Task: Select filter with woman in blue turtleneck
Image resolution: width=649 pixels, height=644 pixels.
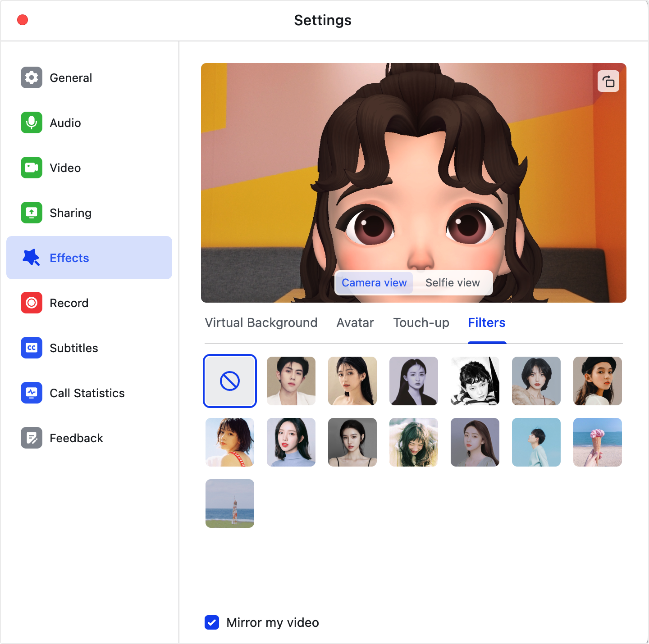Action: pyautogui.click(x=291, y=442)
